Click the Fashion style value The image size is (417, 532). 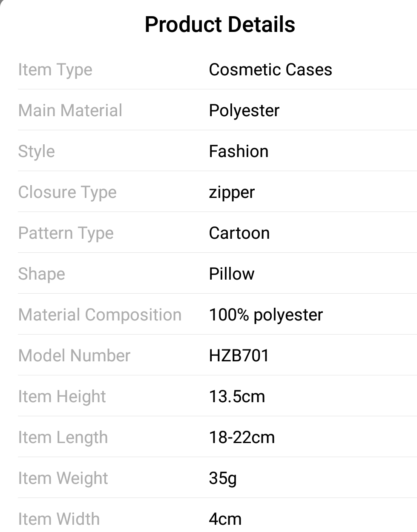[x=239, y=152]
